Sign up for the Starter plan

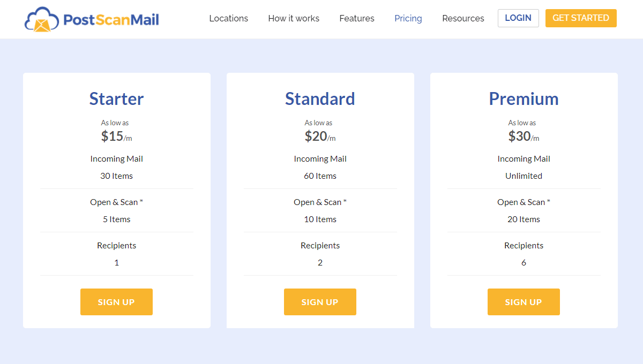[x=116, y=302]
